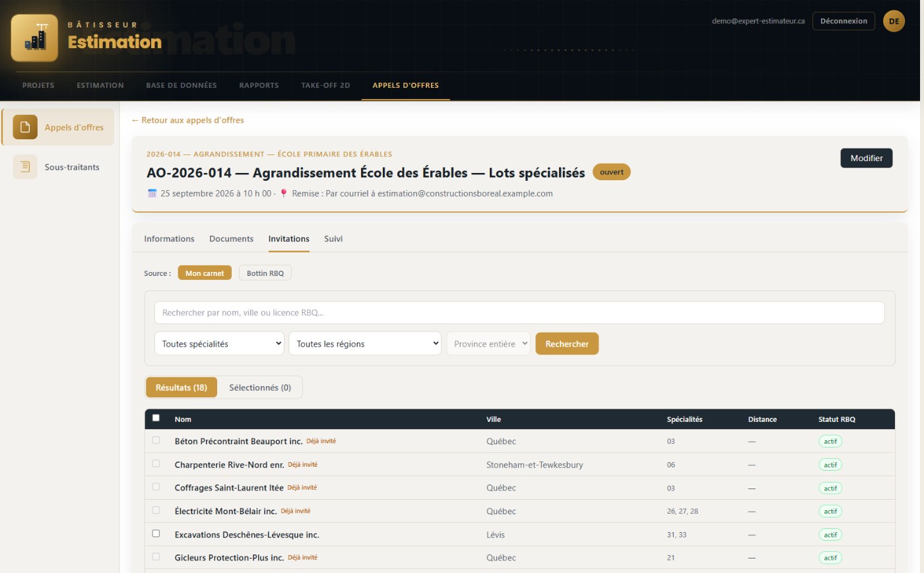
Task: Check the Électricité Mont-Bélair inc. checkbox
Action: [x=156, y=510]
